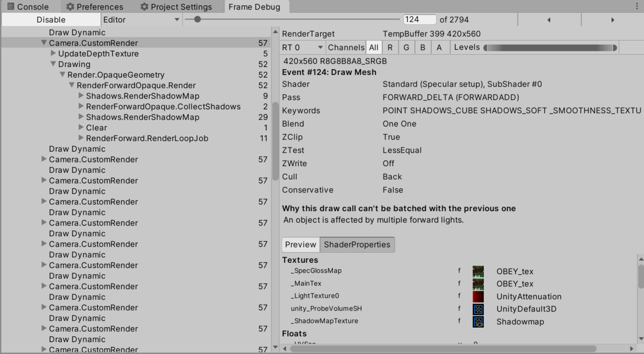Switch to the Console tab
Viewport: 644px width, 354px height.
coord(28,6)
